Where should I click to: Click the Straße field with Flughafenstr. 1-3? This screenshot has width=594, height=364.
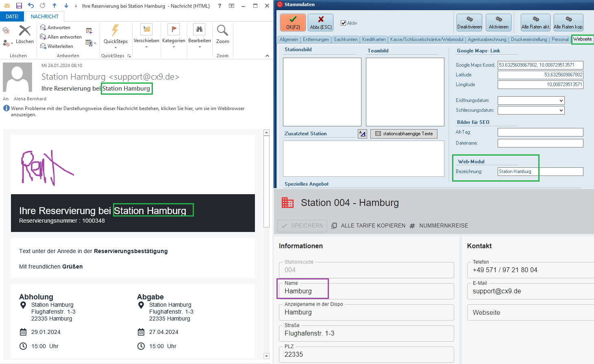click(366, 334)
